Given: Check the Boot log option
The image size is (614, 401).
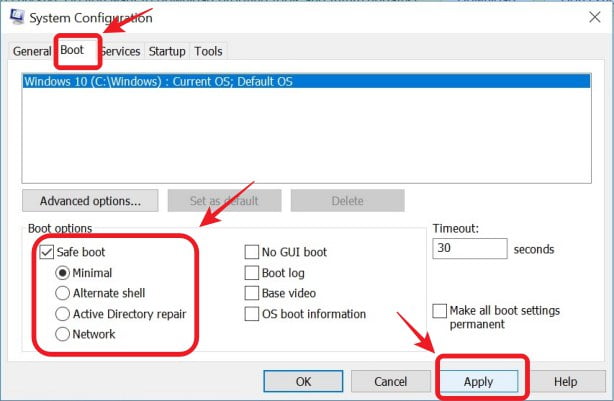Looking at the screenshot, I should [x=253, y=272].
